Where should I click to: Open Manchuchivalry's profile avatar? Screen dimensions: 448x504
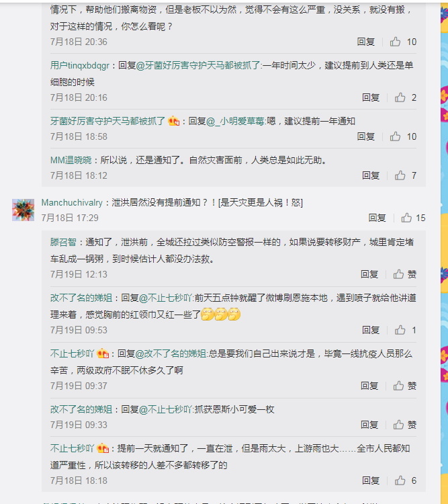click(23, 210)
